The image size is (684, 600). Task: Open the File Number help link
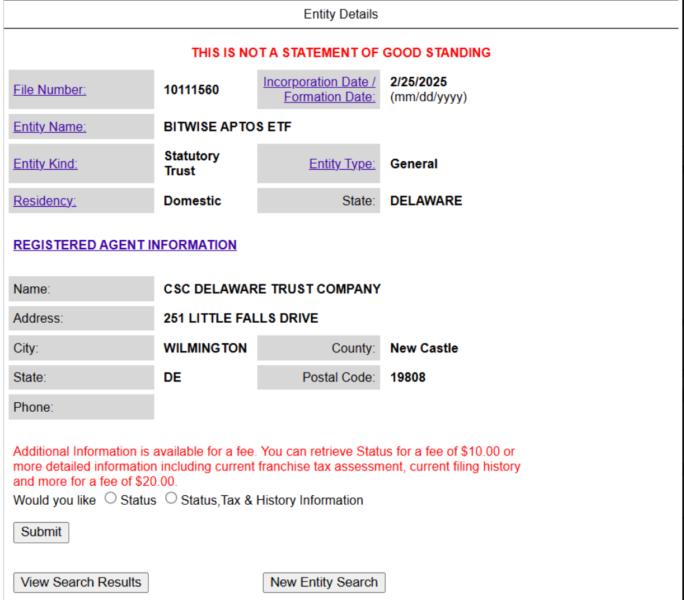click(x=49, y=90)
